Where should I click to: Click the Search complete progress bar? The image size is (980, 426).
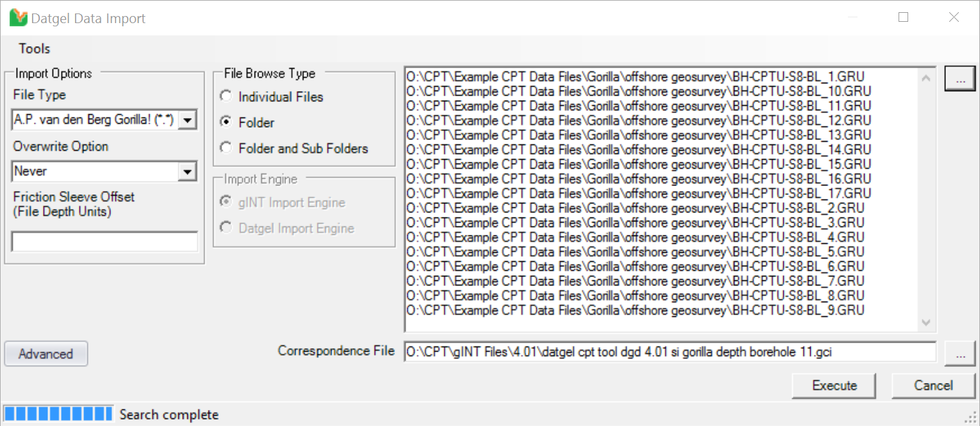point(58,414)
